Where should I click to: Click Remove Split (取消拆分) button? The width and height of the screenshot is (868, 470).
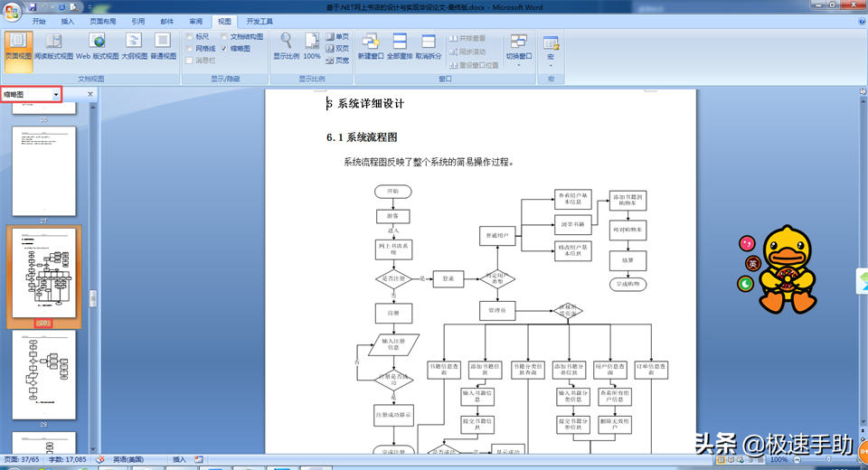[429, 45]
